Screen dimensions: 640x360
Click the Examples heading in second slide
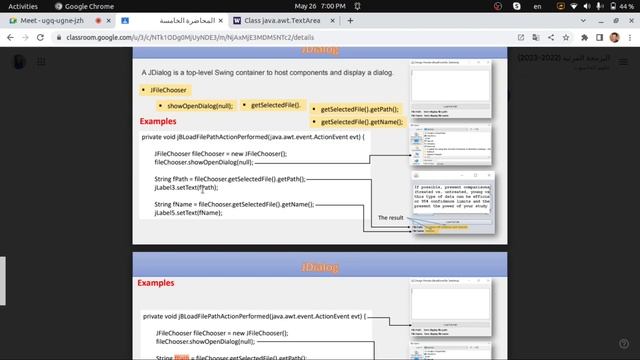(x=156, y=283)
